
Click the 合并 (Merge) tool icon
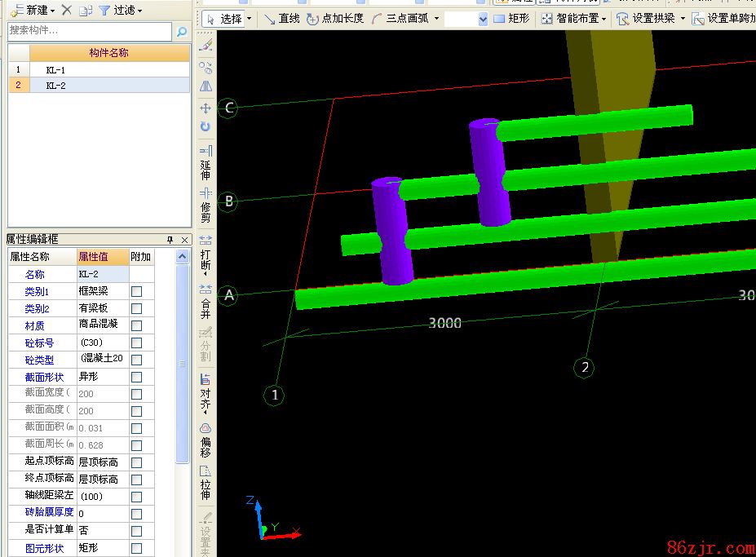coord(206,300)
